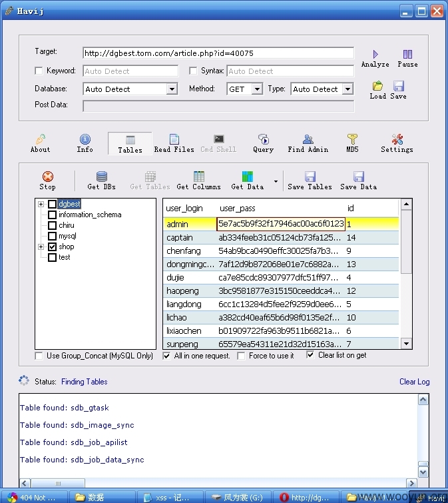Click the Get Tables grid icon
Image resolution: width=448 pixels, height=503 pixels.
pos(150,176)
